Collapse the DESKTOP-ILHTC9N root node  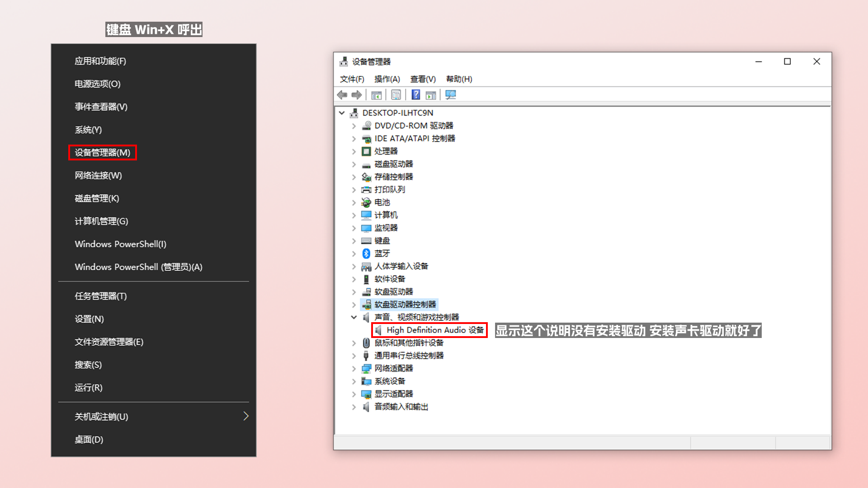tap(342, 113)
